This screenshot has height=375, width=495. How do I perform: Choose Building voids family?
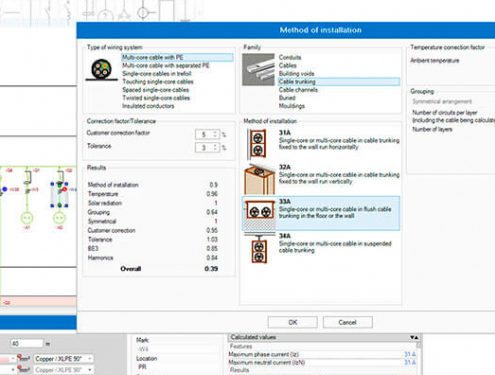click(x=296, y=73)
